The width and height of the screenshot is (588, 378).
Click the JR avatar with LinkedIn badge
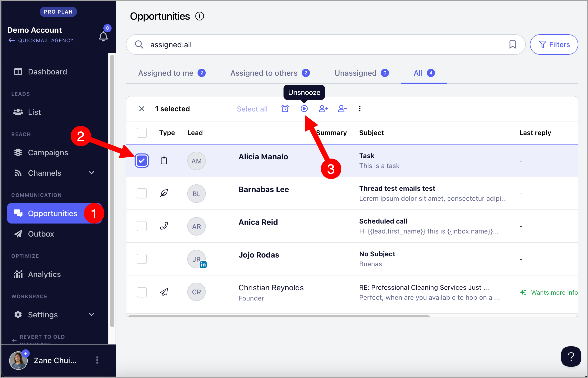pyautogui.click(x=197, y=259)
